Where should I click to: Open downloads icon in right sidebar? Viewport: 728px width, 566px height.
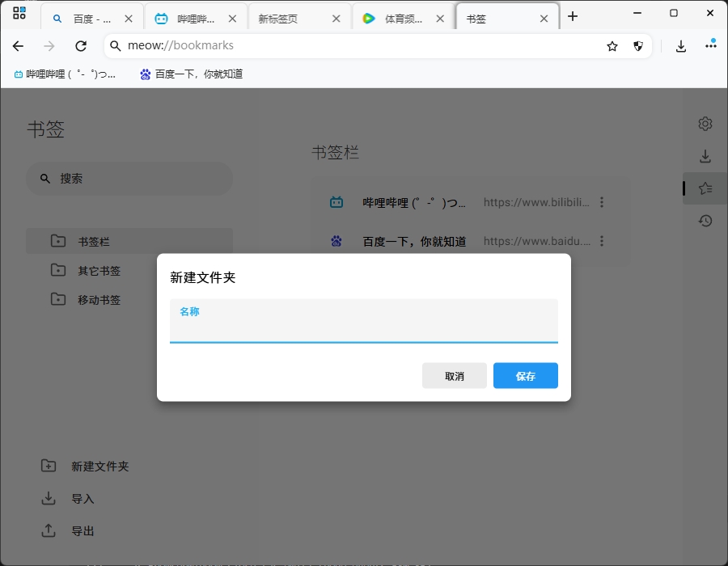click(x=705, y=156)
